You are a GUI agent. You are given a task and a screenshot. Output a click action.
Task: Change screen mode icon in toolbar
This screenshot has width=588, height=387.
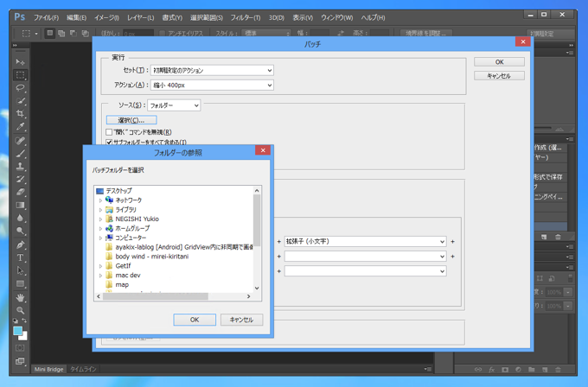point(20,361)
